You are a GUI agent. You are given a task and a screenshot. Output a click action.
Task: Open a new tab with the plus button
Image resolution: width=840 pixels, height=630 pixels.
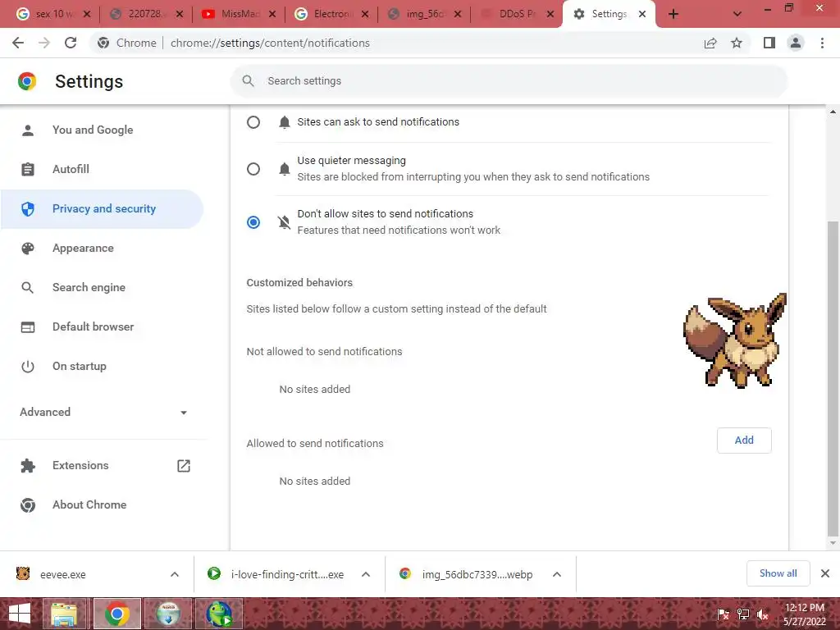pos(673,15)
